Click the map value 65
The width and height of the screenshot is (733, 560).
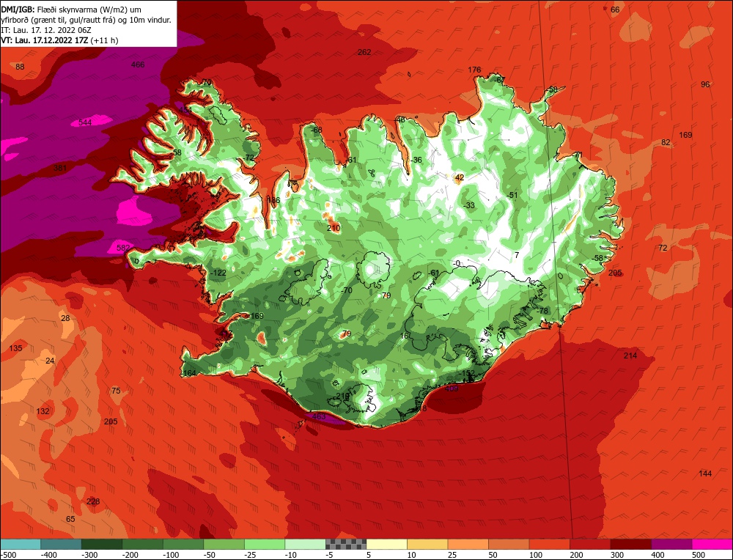click(70, 519)
